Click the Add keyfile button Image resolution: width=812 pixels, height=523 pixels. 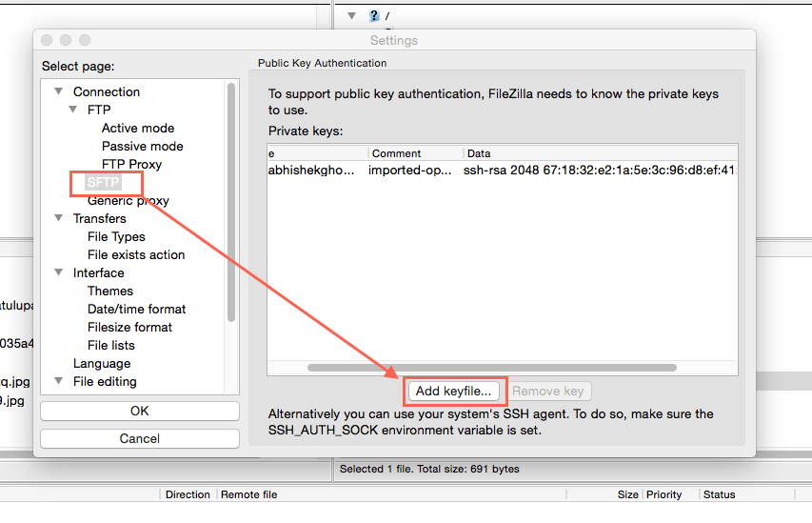pyautogui.click(x=454, y=391)
